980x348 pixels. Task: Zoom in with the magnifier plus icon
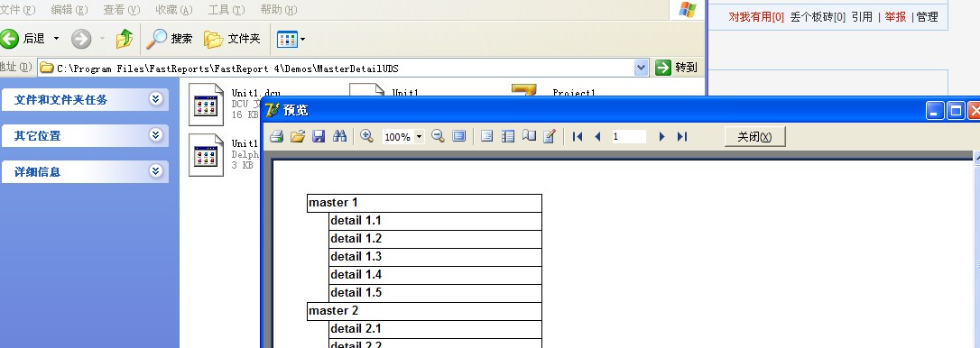click(367, 136)
